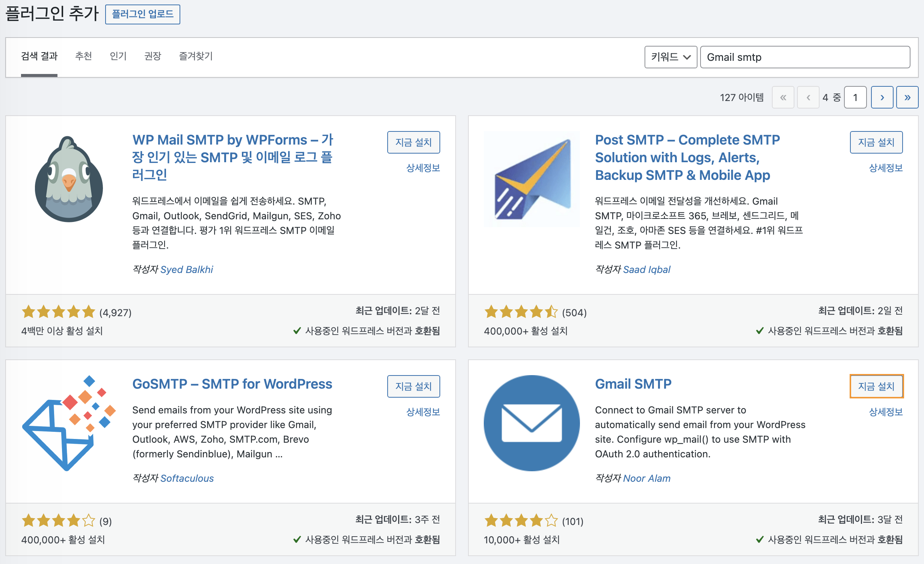Image resolution: width=924 pixels, height=564 pixels.
Task: Click the WP Mail SMTP pigeon icon
Action: coord(69,179)
